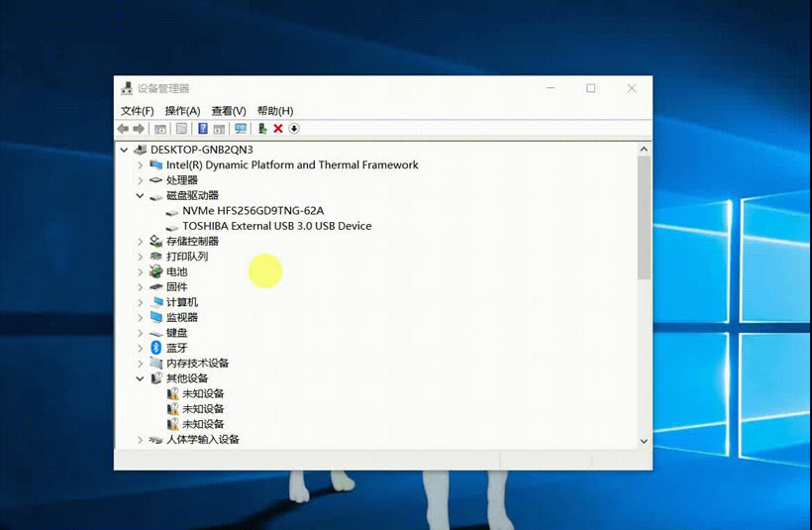The image size is (812, 530).
Task: Click the processor icon next to 处理器
Action: tap(155, 180)
